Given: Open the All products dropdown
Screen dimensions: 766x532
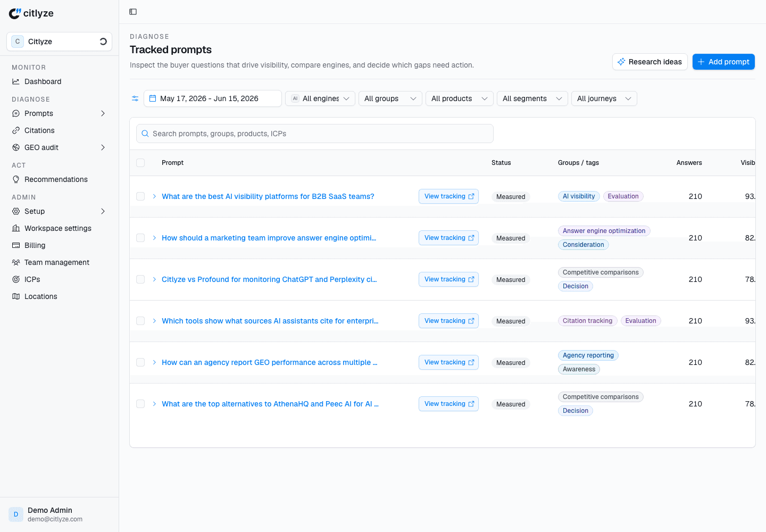Looking at the screenshot, I should [x=460, y=98].
